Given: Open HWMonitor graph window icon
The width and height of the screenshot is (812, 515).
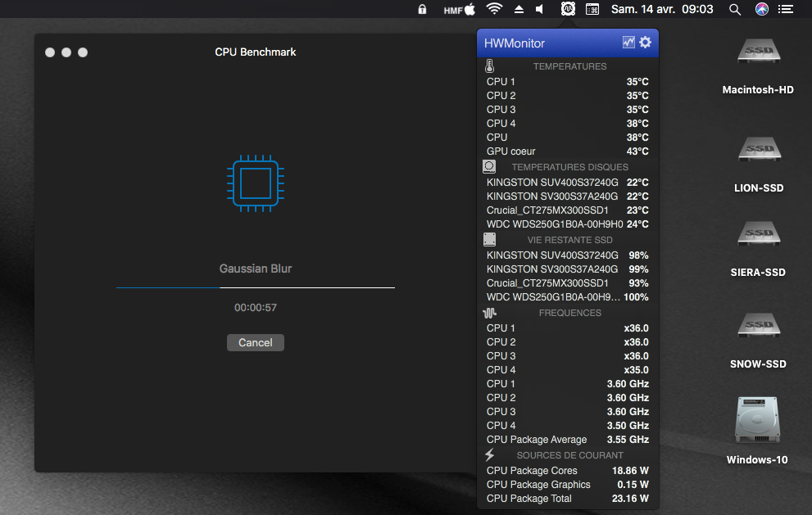Looking at the screenshot, I should pyautogui.click(x=628, y=43).
